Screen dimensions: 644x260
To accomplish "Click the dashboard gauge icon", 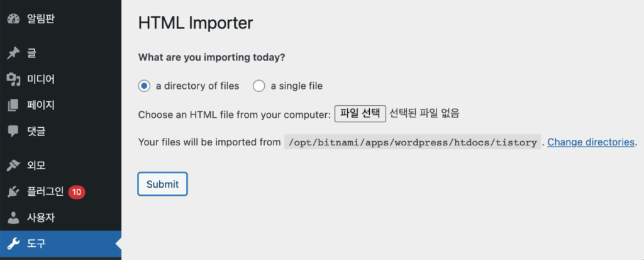I will click(x=13, y=19).
